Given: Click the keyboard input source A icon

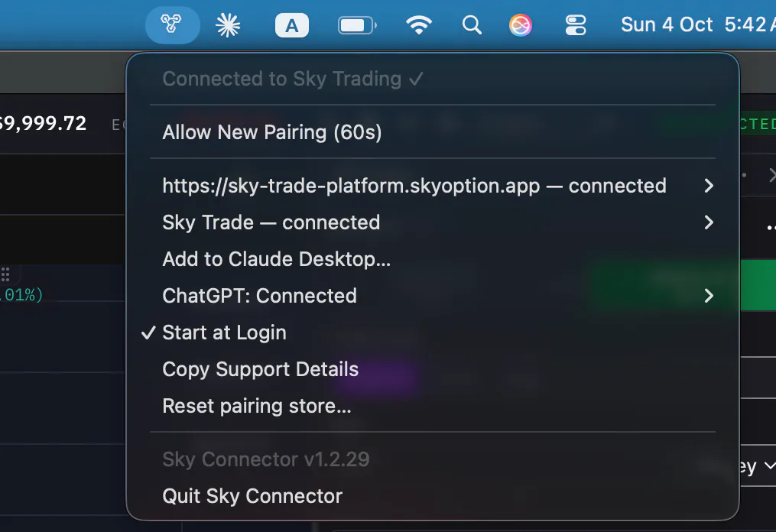Looking at the screenshot, I should 292,25.
